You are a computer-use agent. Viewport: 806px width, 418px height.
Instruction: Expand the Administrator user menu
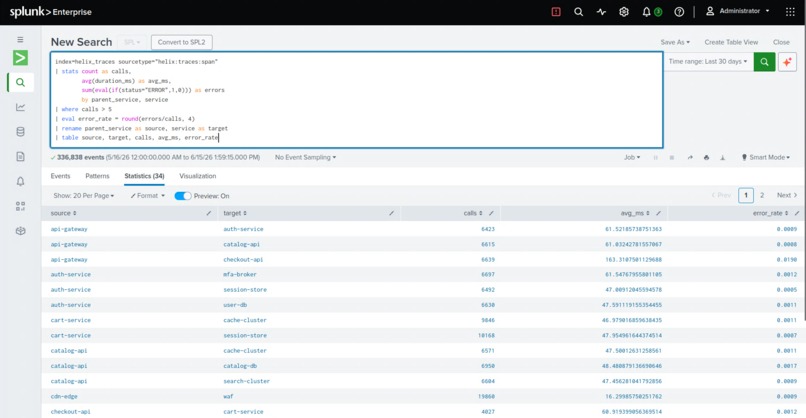tap(738, 11)
